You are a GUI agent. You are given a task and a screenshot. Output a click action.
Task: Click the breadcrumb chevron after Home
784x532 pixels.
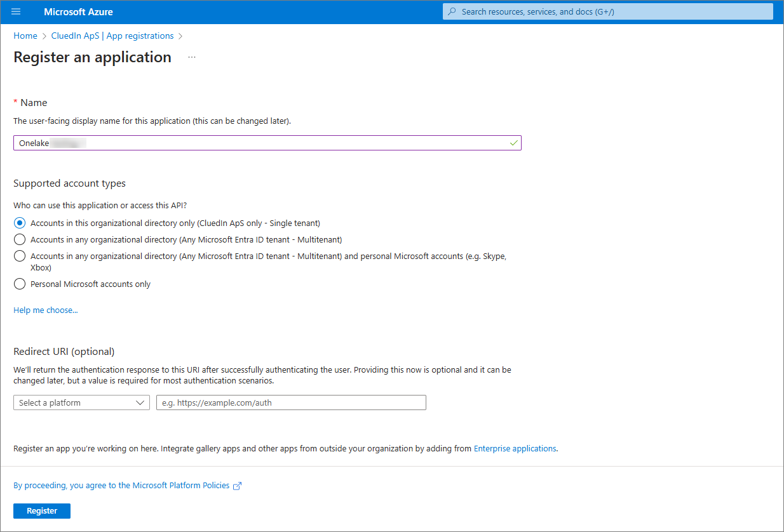(x=43, y=36)
